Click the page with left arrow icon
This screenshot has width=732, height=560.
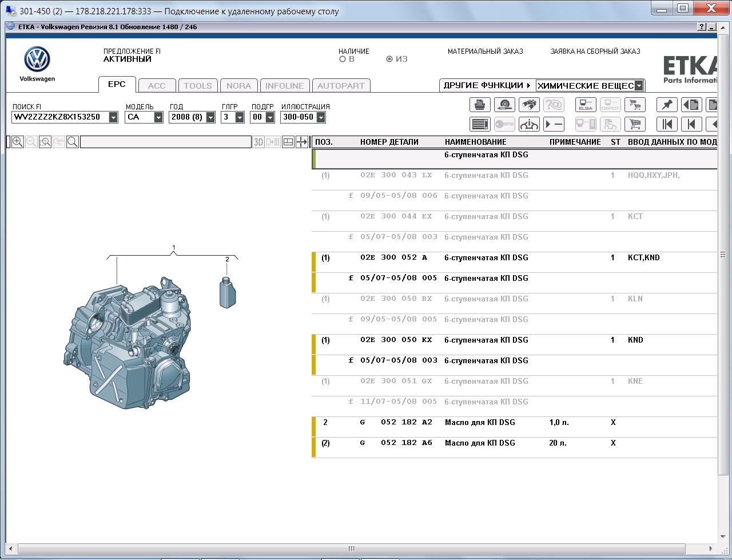click(x=691, y=105)
